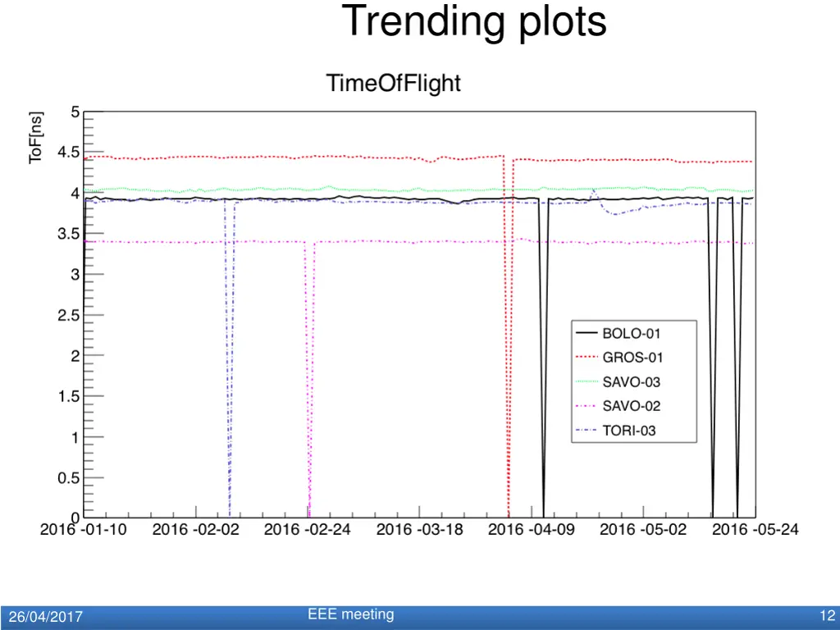This screenshot has height=630, width=840.
Task: Click the y-axis value 4.5
Action: (69, 153)
